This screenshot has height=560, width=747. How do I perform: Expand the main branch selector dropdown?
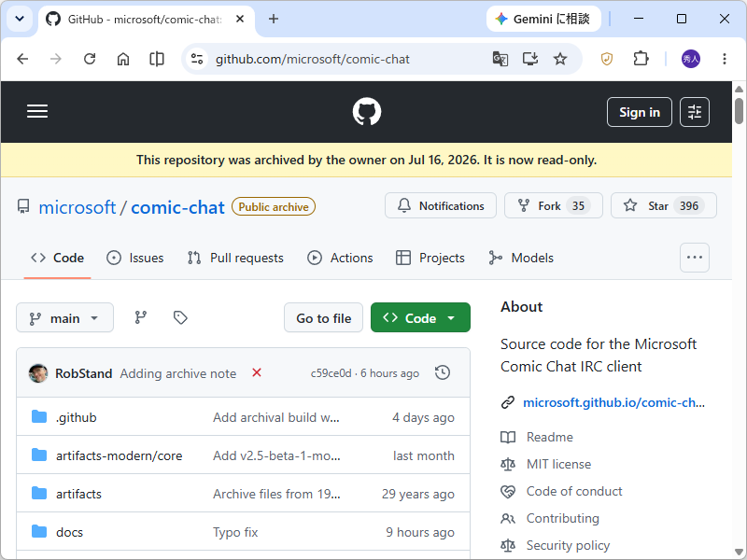[64, 317]
